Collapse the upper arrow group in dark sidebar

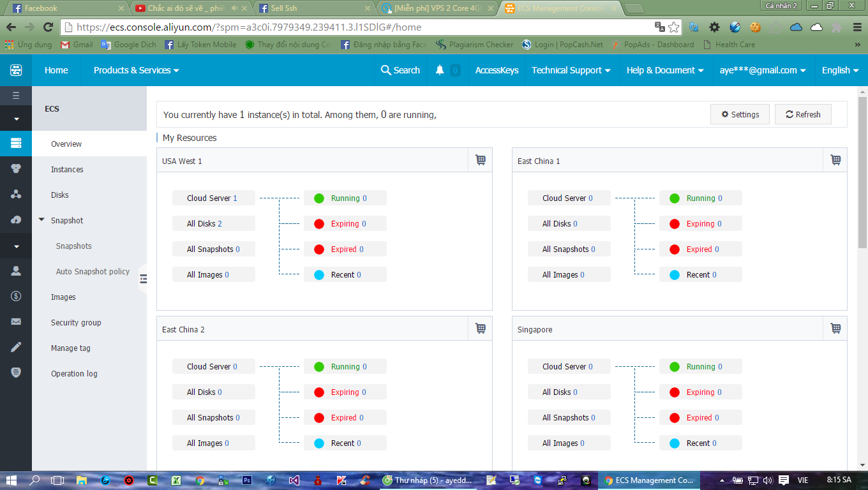16,119
